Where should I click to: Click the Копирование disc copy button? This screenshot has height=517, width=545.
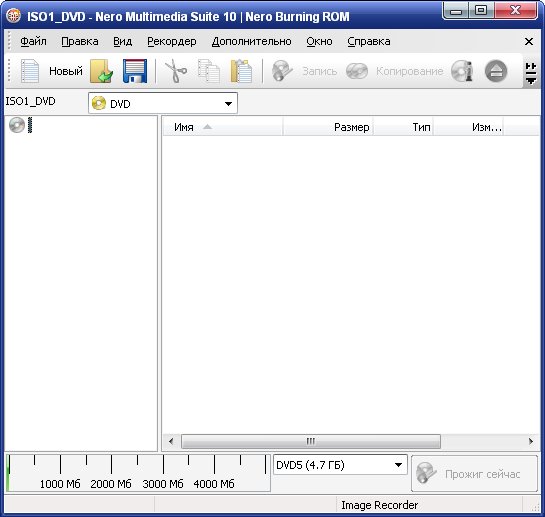(395, 71)
